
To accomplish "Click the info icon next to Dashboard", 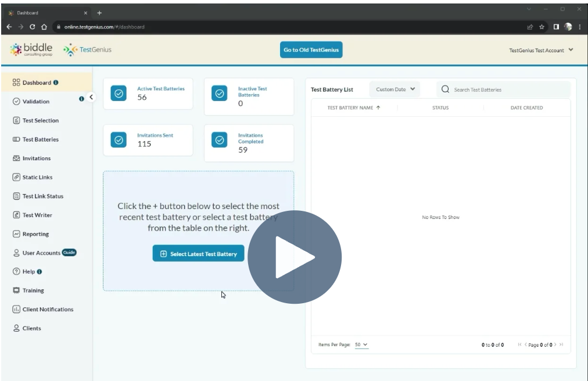I will click(x=56, y=82).
